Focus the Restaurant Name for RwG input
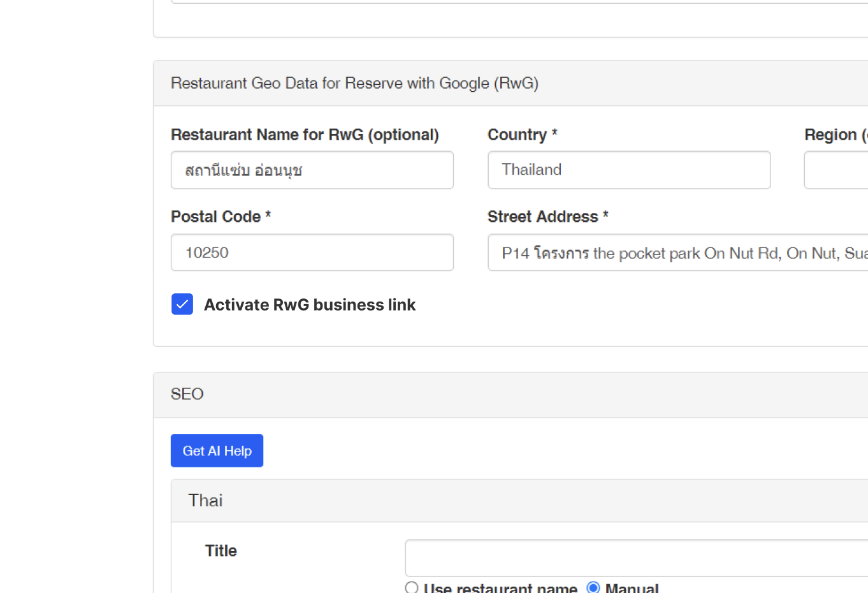This screenshot has height=593, width=868. pyautogui.click(x=312, y=170)
